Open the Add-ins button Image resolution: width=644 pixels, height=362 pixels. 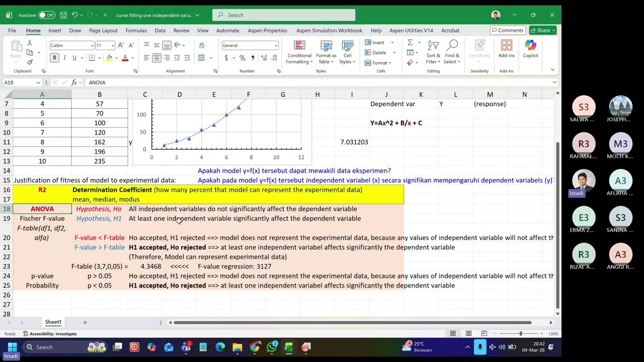507,49
